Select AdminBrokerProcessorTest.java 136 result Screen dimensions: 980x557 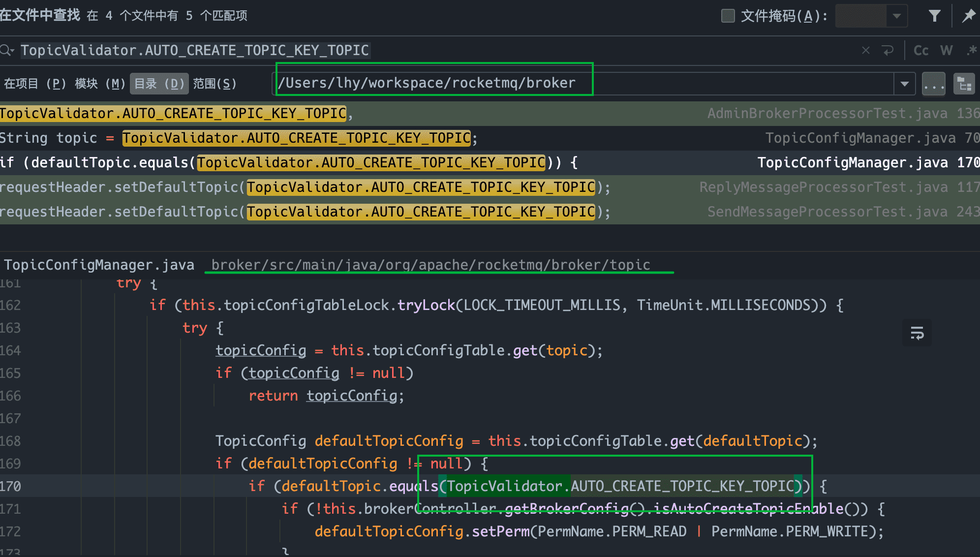[x=490, y=114]
